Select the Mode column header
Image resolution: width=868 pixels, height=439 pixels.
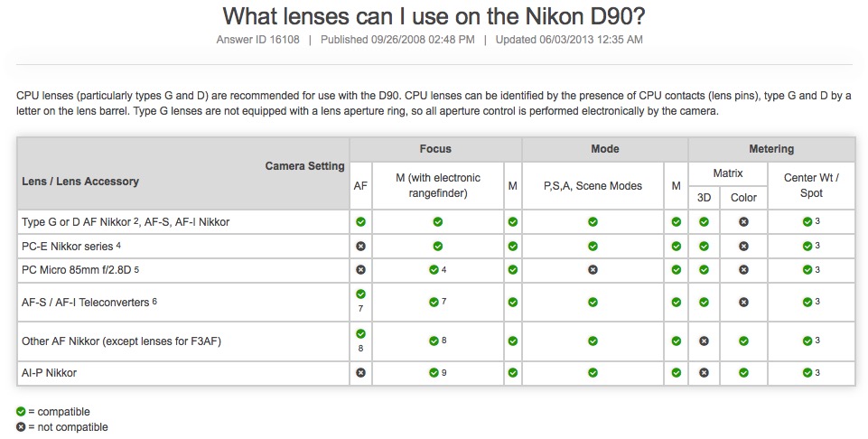[x=604, y=149]
